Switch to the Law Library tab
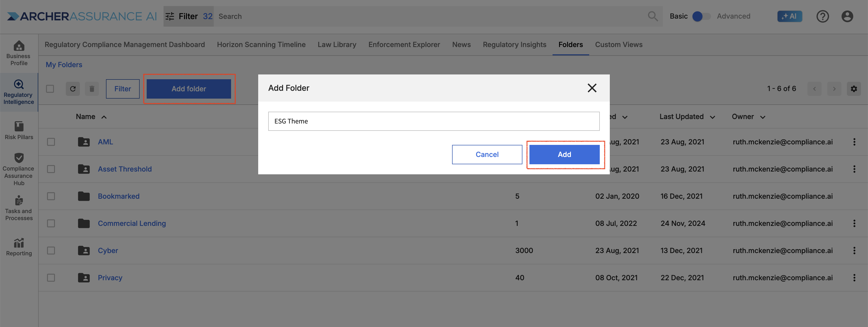Image resolution: width=868 pixels, height=327 pixels. pyautogui.click(x=337, y=45)
